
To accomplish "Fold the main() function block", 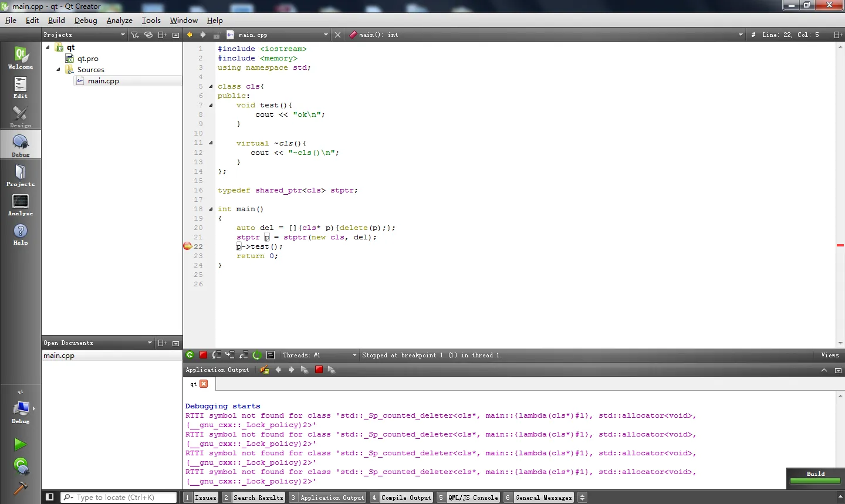I will point(211,209).
